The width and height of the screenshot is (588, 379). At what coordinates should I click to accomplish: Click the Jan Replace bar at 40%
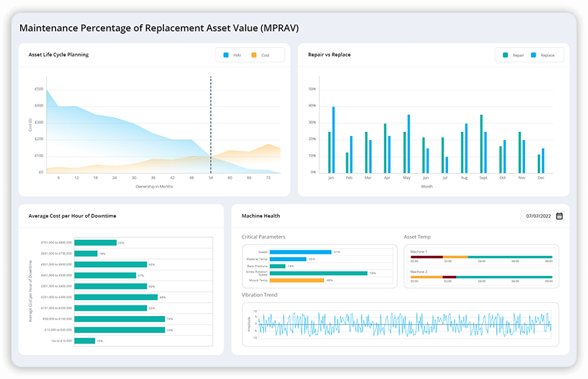[334, 140]
